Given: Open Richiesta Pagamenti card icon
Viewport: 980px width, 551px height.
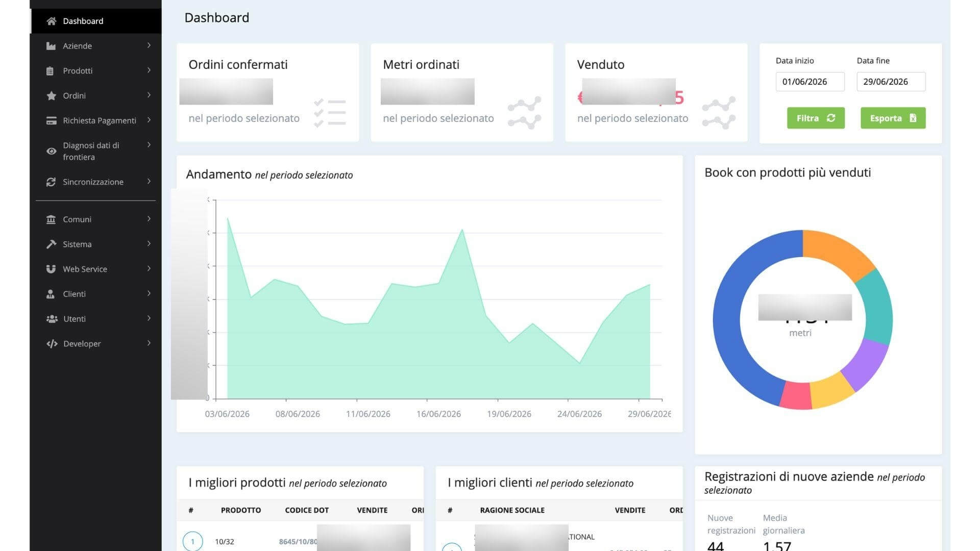Looking at the screenshot, I should [x=51, y=120].
